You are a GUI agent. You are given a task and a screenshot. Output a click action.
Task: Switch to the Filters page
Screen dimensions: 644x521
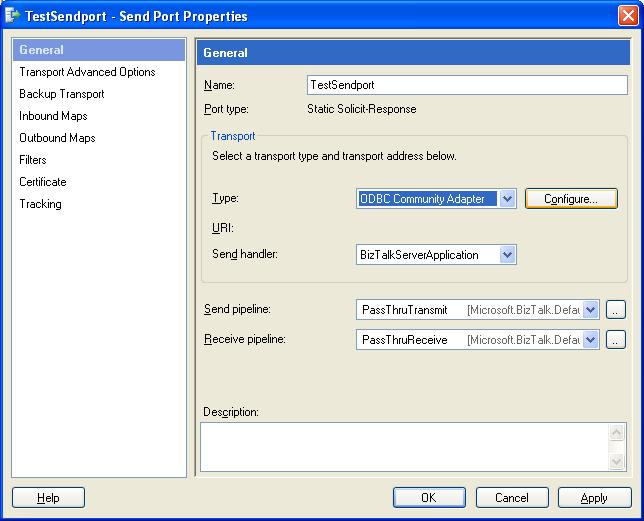click(32, 160)
